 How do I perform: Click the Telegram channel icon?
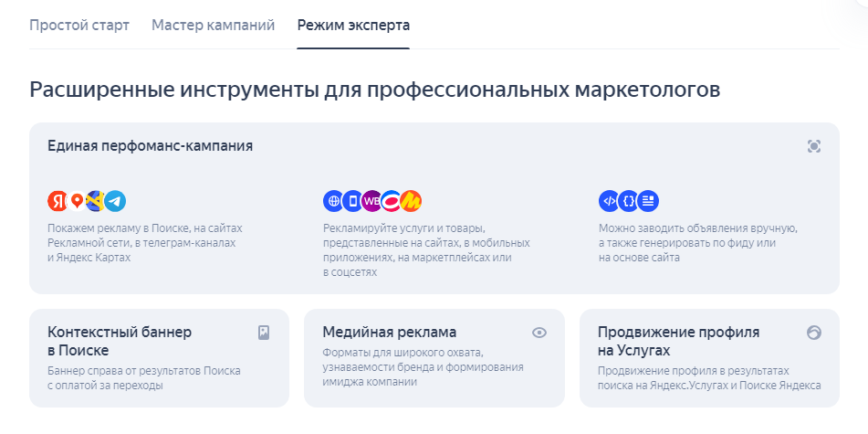tap(115, 201)
